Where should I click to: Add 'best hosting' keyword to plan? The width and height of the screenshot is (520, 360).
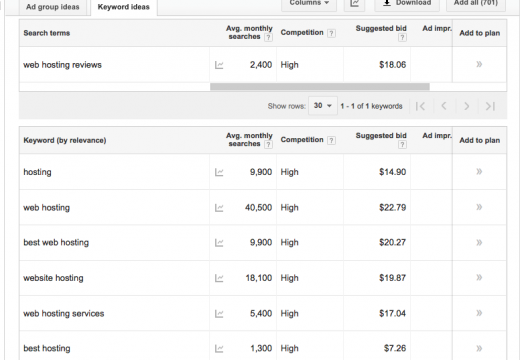pyautogui.click(x=479, y=348)
